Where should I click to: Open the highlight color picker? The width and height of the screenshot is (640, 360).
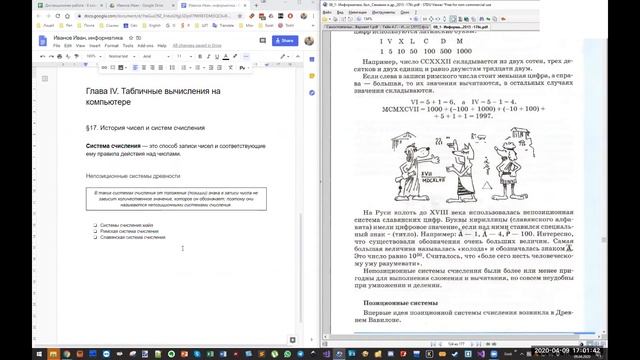tap(235, 56)
